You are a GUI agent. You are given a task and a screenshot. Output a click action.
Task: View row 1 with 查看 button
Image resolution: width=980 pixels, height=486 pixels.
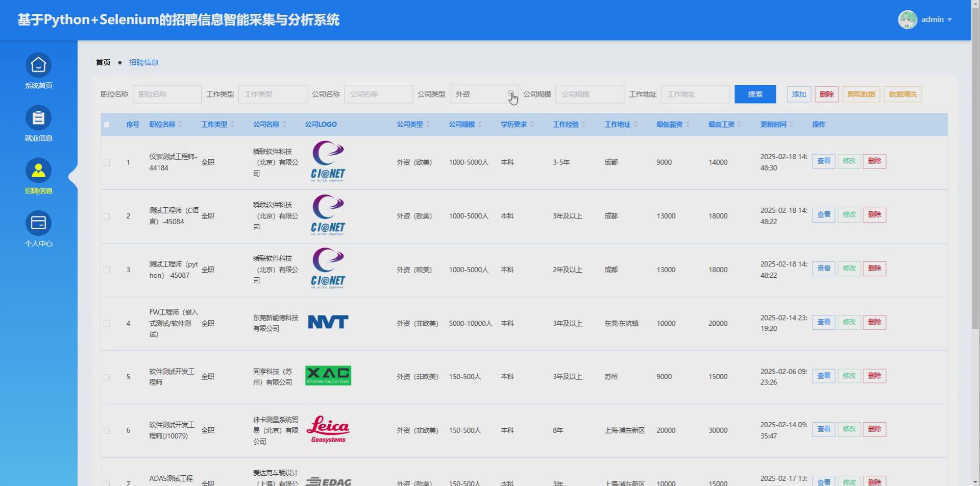point(823,161)
